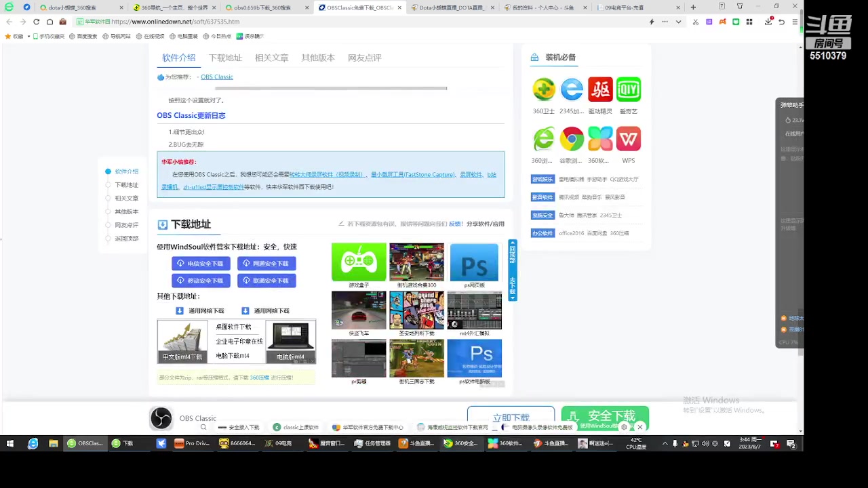Open the Windows Start menu
This screenshot has height=488, width=868.
pos(10,443)
